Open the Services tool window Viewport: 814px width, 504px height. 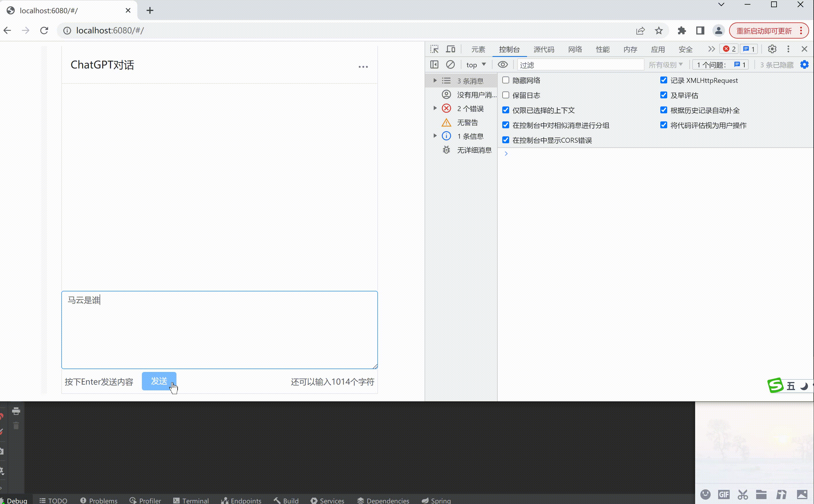pyautogui.click(x=327, y=500)
